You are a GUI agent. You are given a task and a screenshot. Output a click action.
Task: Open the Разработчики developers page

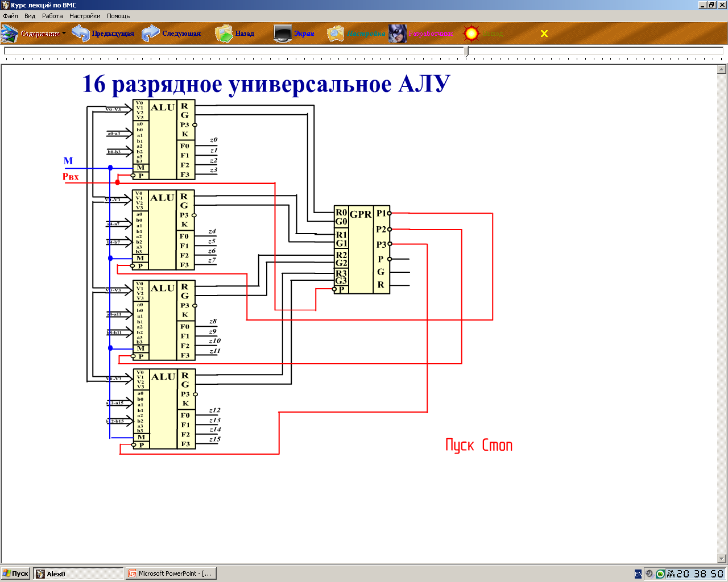421,34
